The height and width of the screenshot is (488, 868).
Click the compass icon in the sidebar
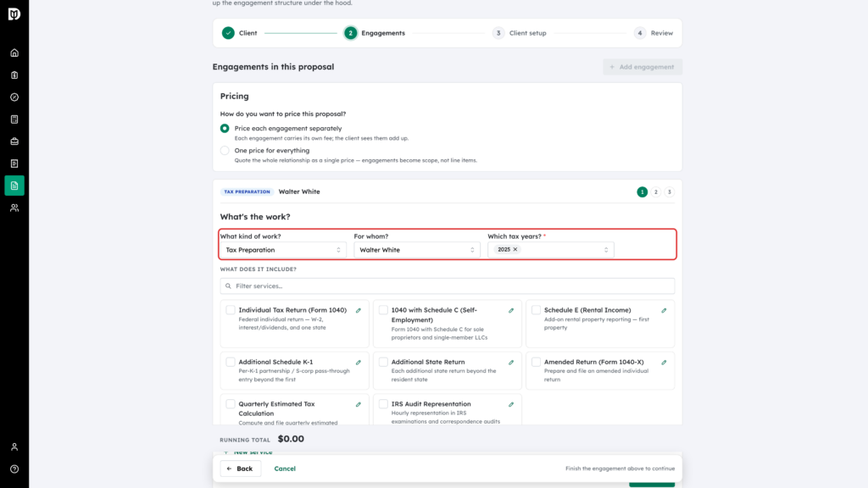pos(14,97)
